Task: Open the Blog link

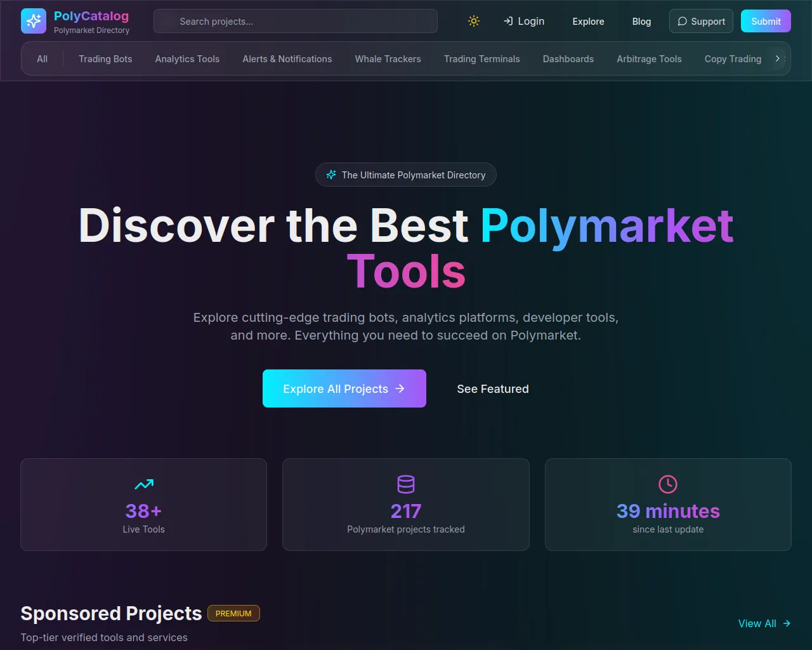Action: coord(641,21)
